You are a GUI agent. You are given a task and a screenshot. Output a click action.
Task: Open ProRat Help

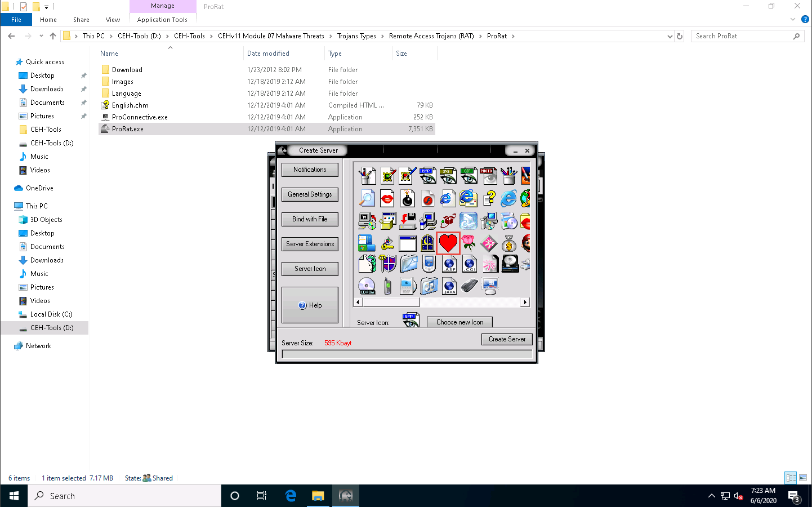[x=310, y=305]
